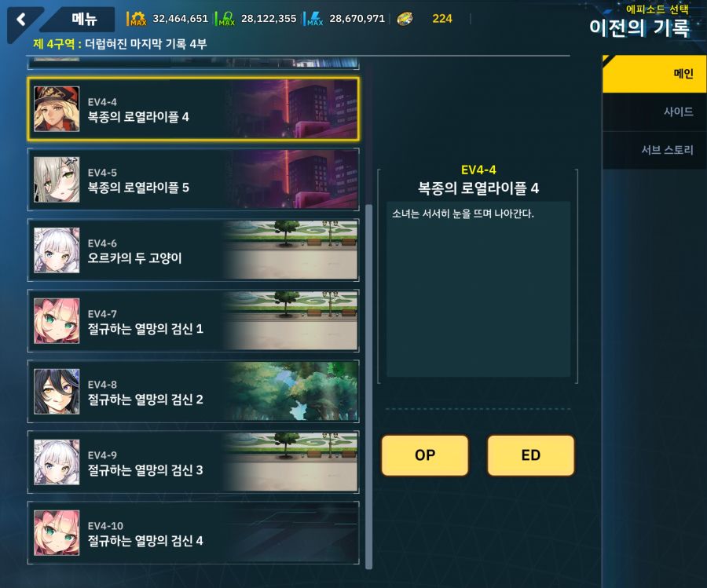Click the gold ticket currency icon
The image size is (707, 588).
pyautogui.click(x=405, y=19)
